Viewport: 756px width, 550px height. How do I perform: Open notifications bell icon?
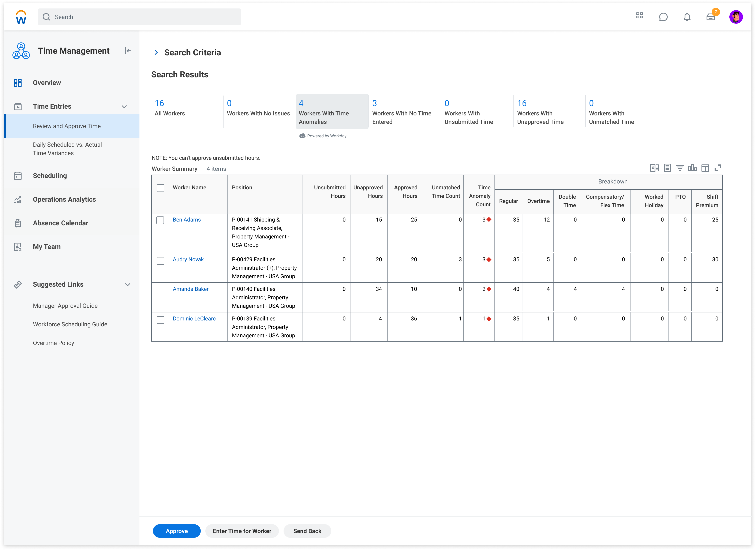coord(687,17)
